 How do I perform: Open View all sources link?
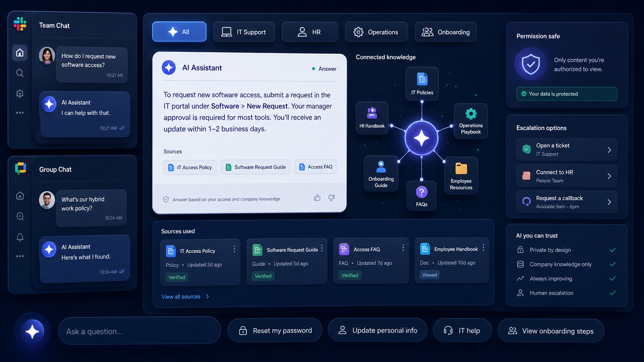point(181,297)
